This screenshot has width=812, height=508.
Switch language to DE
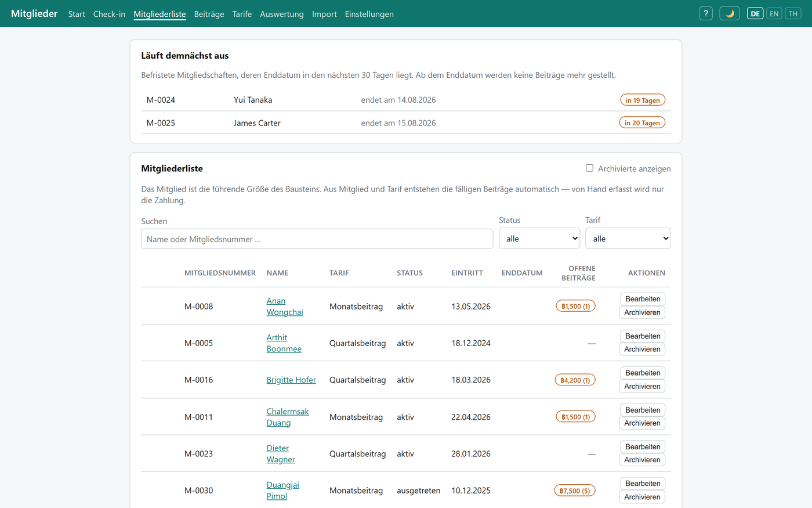coord(755,14)
